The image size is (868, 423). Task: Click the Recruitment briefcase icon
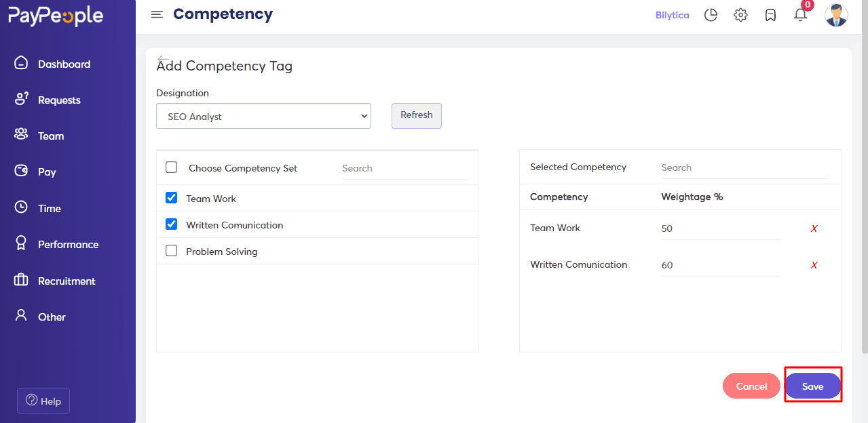[21, 280]
